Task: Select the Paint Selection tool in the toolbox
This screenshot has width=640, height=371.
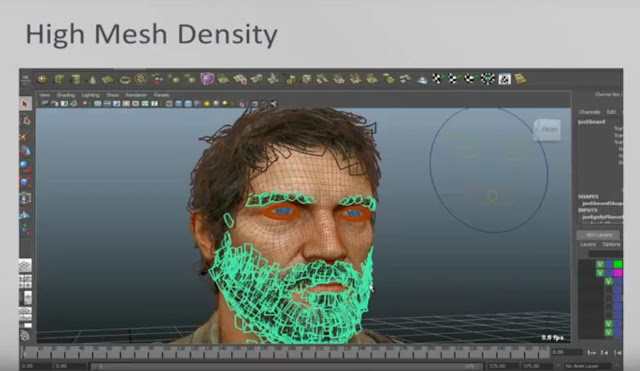Action: pos(25,136)
